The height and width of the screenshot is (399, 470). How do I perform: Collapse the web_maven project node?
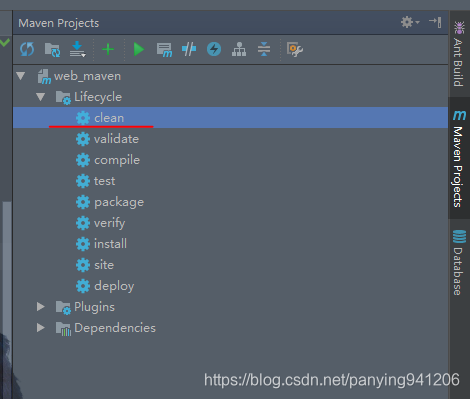(x=21, y=76)
